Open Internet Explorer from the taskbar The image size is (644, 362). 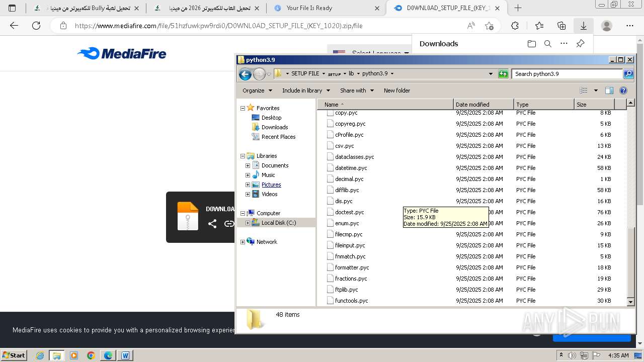tap(40, 355)
